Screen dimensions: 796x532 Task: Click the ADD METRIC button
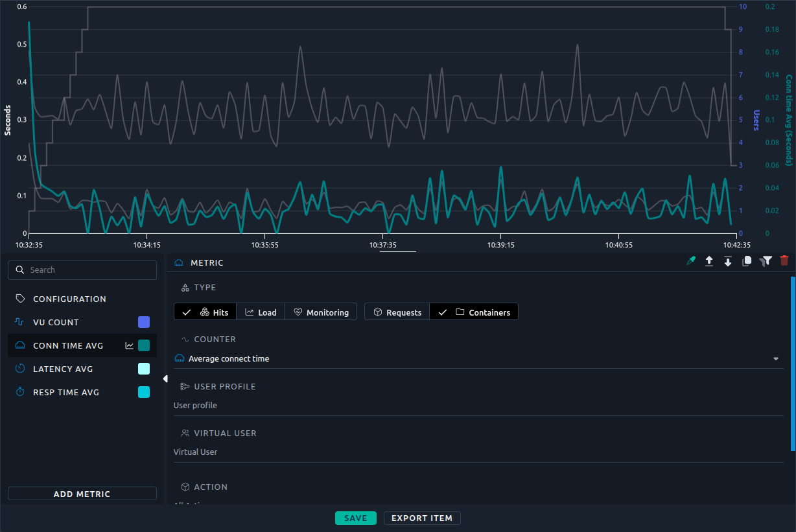82,494
